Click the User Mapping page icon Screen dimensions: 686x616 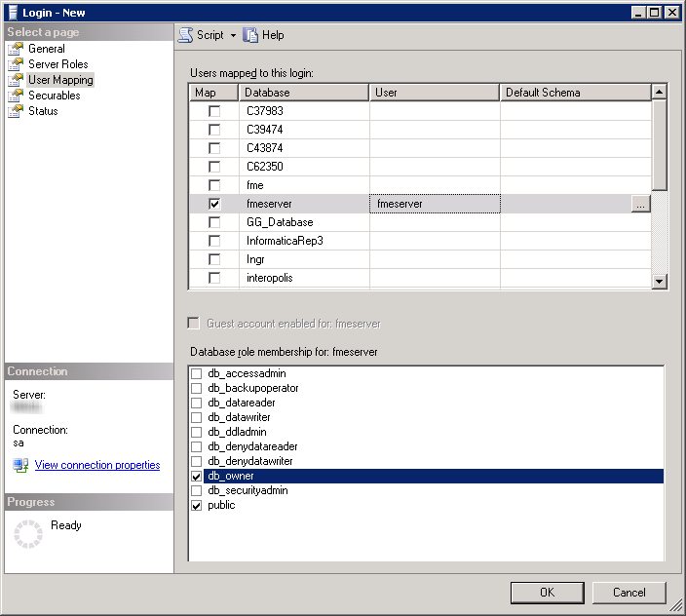[x=16, y=80]
